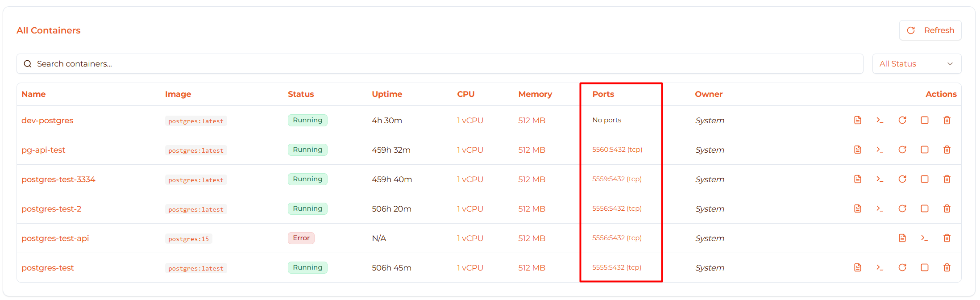Open the dev-postgres container link
This screenshot has width=980, height=300.
[47, 121]
